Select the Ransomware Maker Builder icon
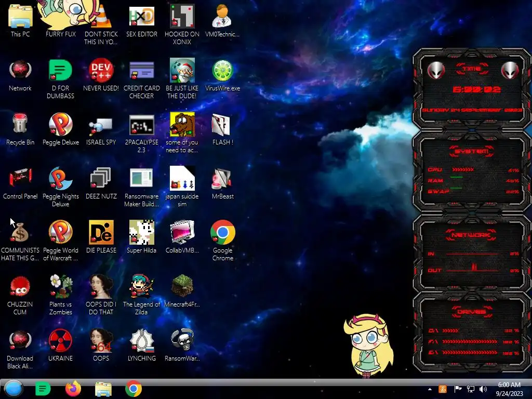Image resolution: width=532 pixels, height=399 pixels. point(141,187)
